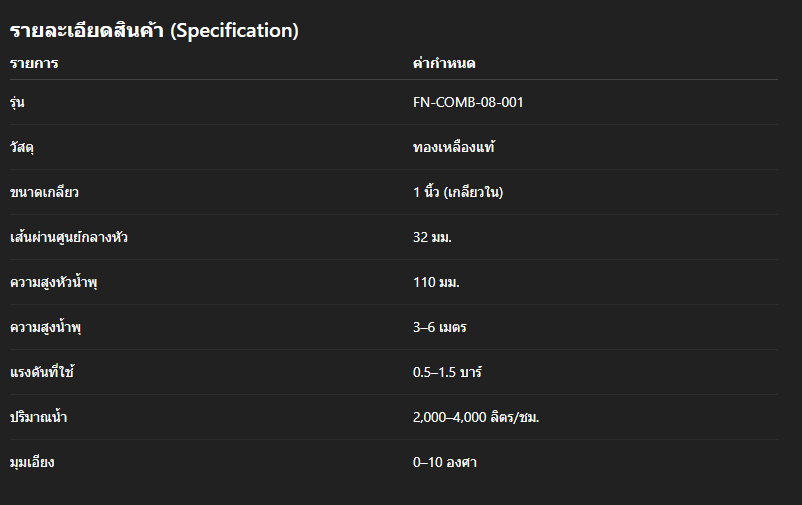Select the 3–6 เมตร value

440,327
